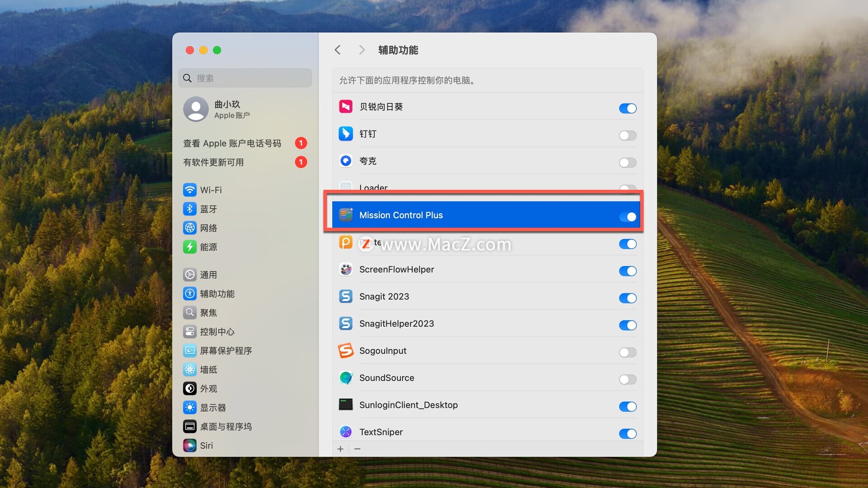Toggle Snagit 2023 access off

(627, 298)
